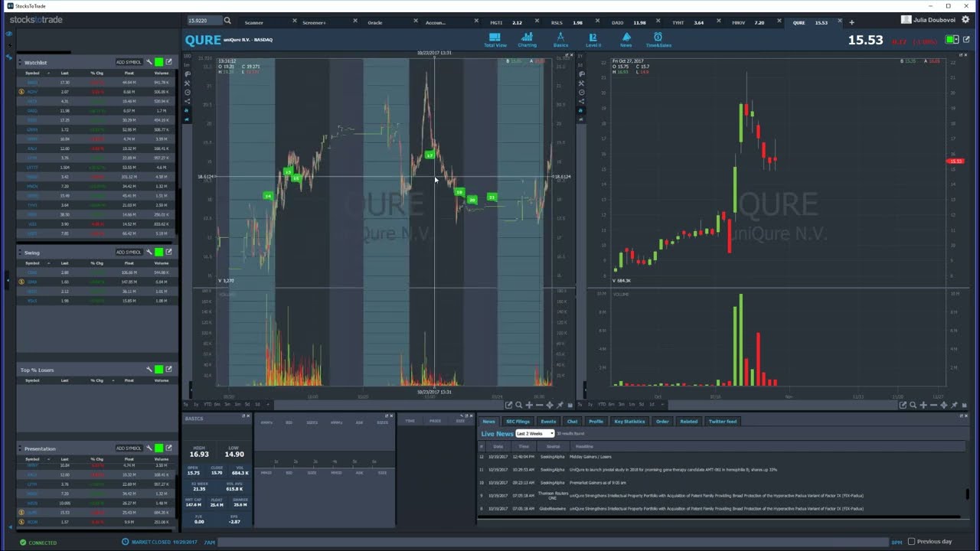Open the Level II module icon

pyautogui.click(x=593, y=40)
